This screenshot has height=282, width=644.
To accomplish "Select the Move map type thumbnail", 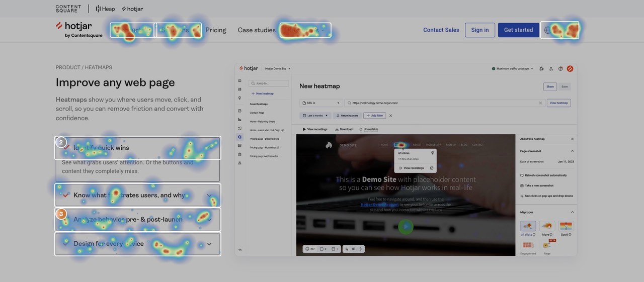I will click(x=547, y=226).
